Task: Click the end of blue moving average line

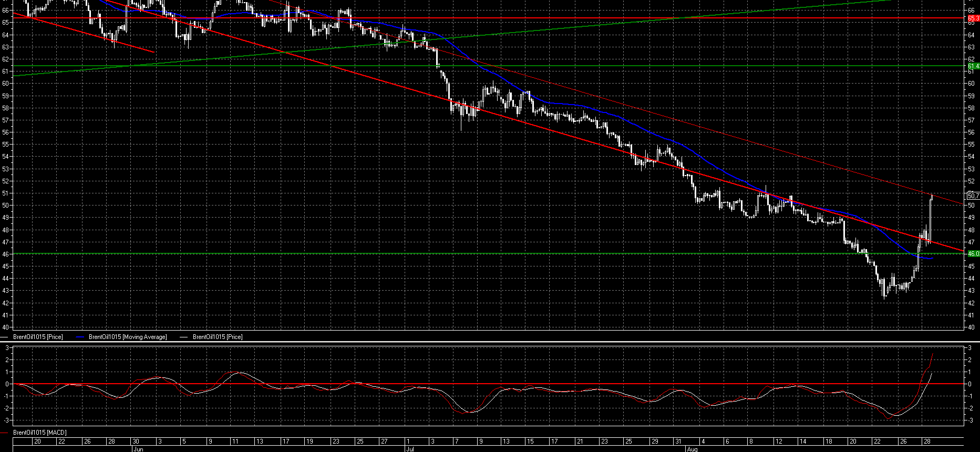Action: coord(932,258)
